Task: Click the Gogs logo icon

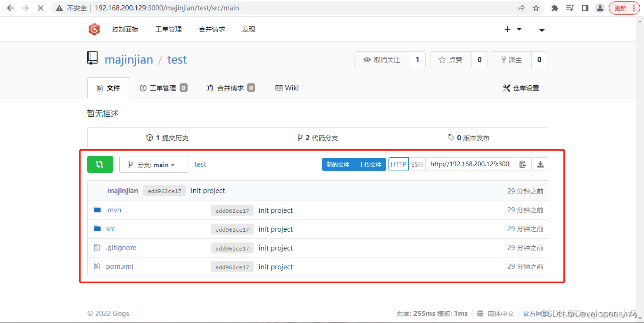Action: (94, 29)
